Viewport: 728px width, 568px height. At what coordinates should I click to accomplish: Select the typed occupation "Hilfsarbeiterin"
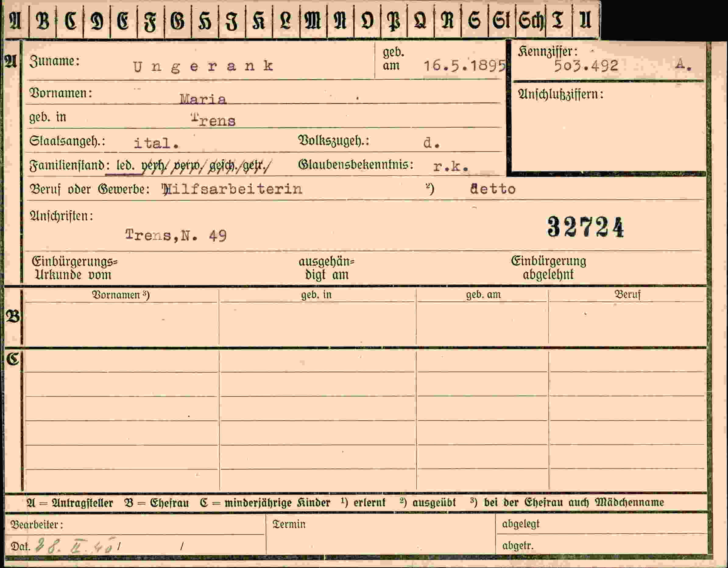(232, 189)
